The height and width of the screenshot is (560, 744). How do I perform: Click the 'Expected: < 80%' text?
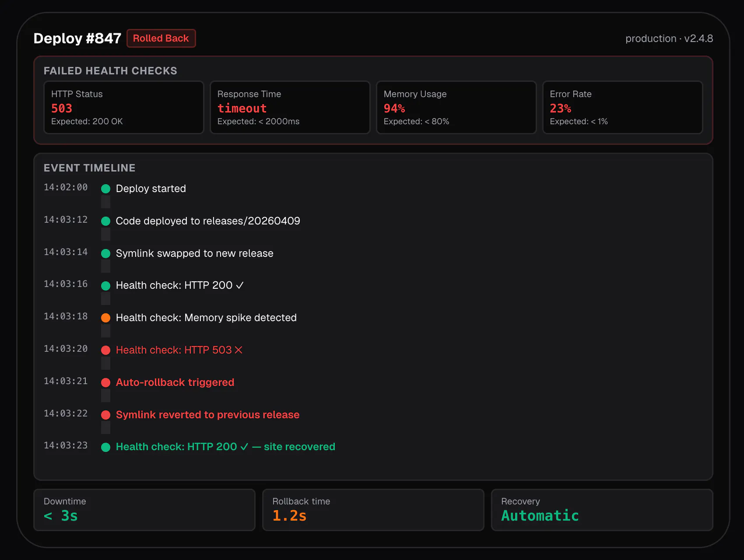[417, 121]
